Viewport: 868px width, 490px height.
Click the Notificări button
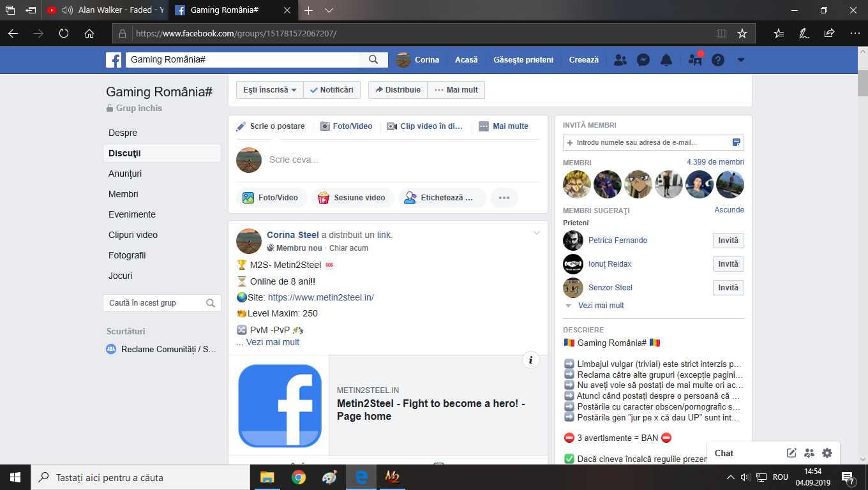click(x=332, y=90)
